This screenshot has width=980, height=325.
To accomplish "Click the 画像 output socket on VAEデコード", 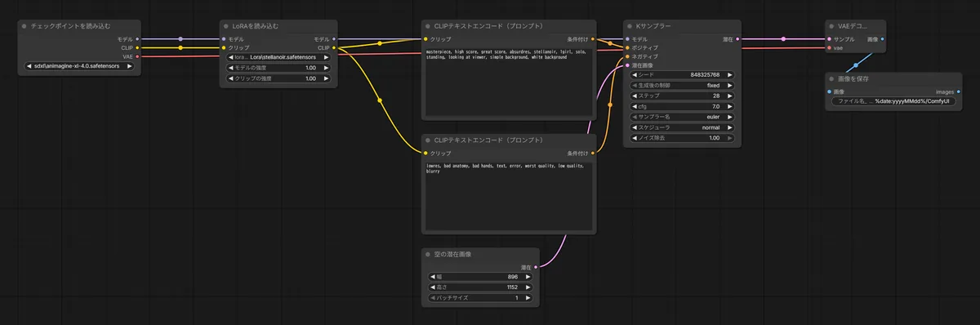I will pos(882,38).
